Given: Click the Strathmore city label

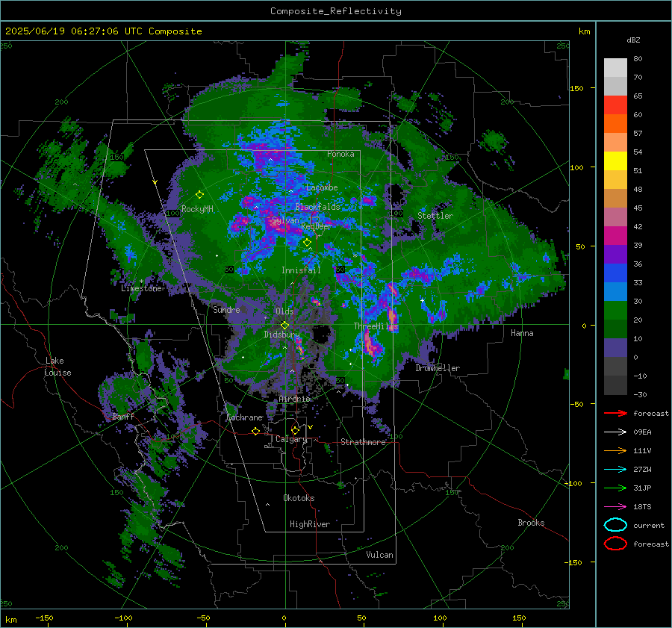Looking at the screenshot, I should (x=363, y=442).
